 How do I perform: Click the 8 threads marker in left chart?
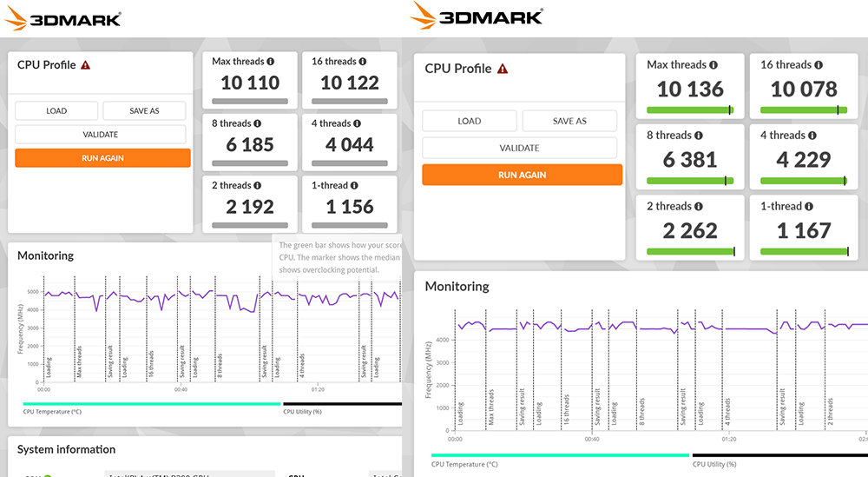pos(220,366)
